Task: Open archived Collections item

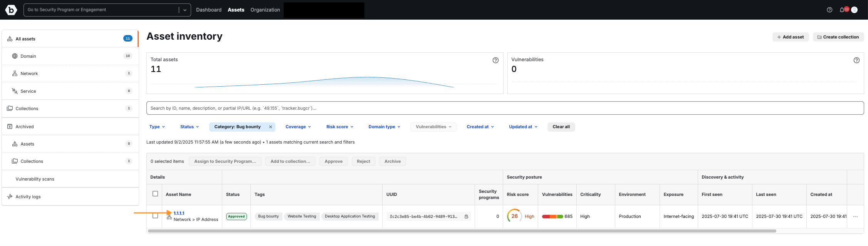Action: tap(70, 161)
